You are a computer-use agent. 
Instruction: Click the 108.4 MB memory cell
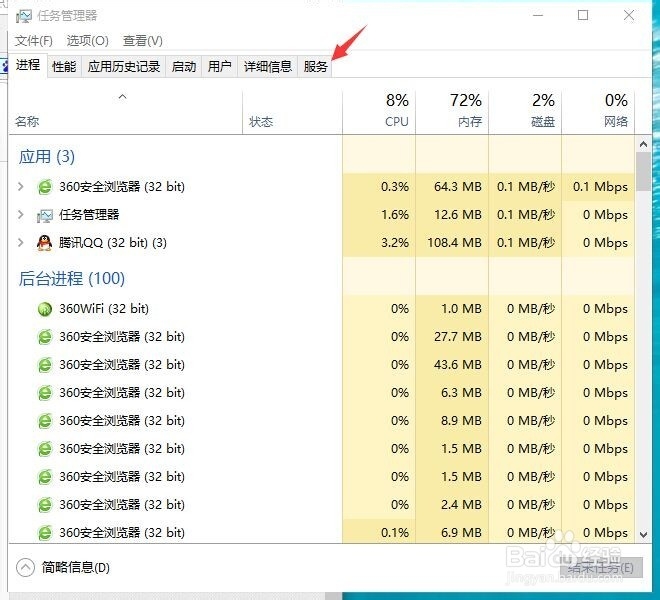454,243
